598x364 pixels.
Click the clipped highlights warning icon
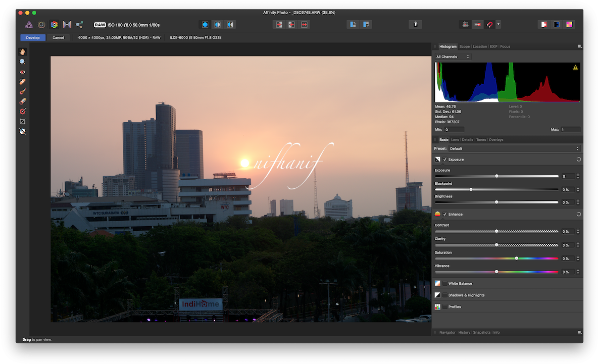[575, 66]
